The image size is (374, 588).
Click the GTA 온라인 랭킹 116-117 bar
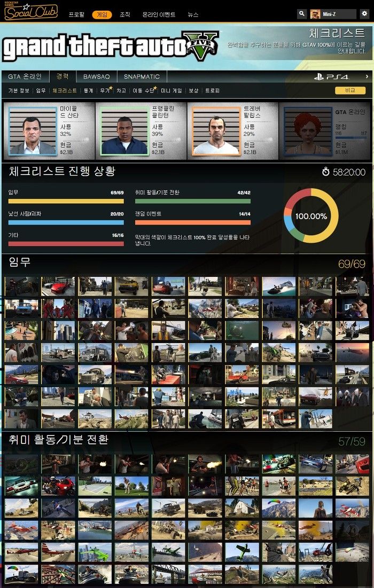pos(350,138)
